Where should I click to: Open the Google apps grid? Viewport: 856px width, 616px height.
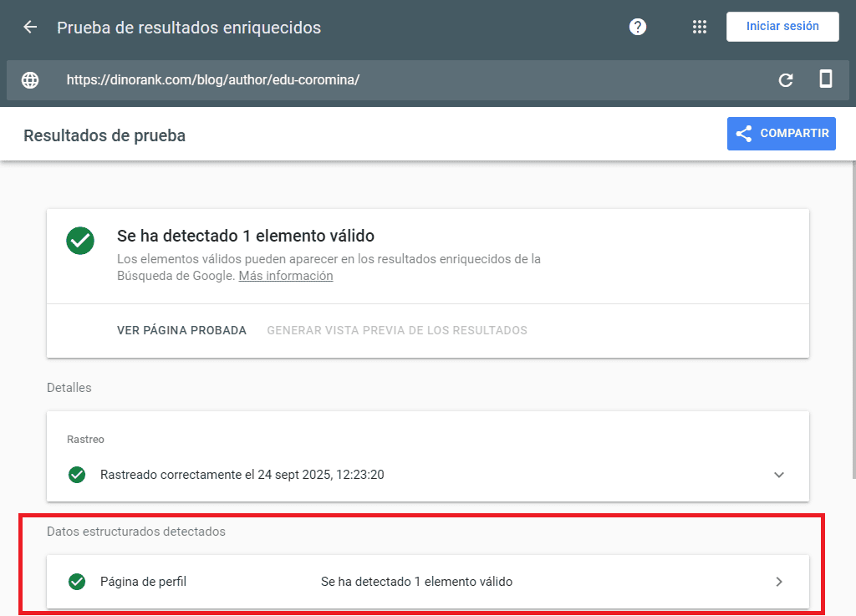tap(700, 27)
